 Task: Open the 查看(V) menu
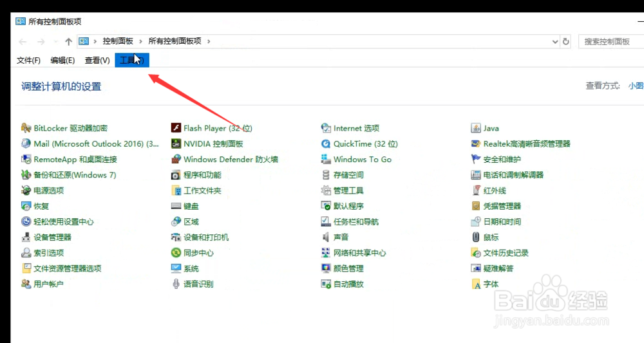coord(97,60)
